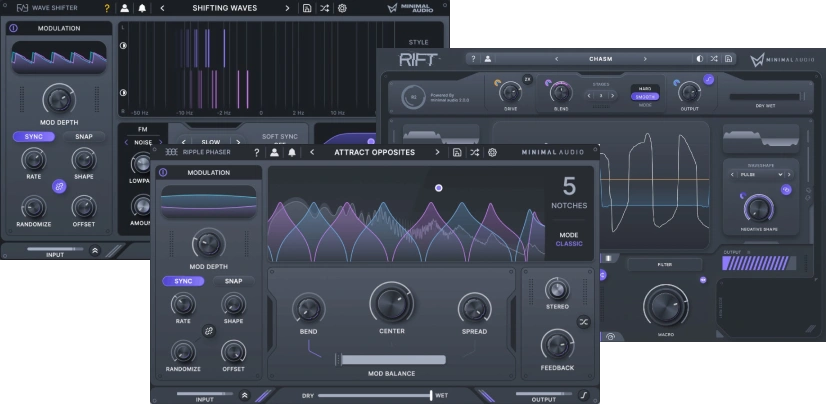The image size is (826, 404).
Task: Click the Classic mode label
Action: pyautogui.click(x=568, y=243)
